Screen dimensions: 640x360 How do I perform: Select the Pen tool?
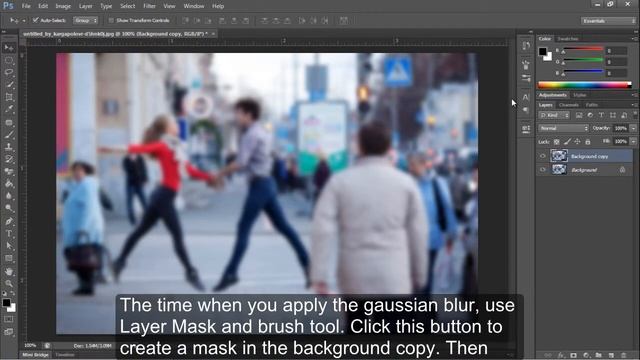9,221
